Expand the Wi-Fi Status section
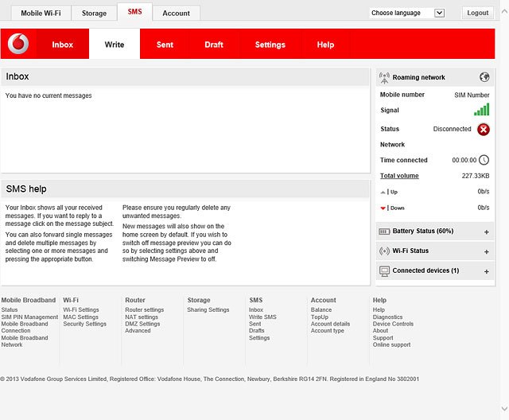This screenshot has width=509, height=420. click(486, 251)
